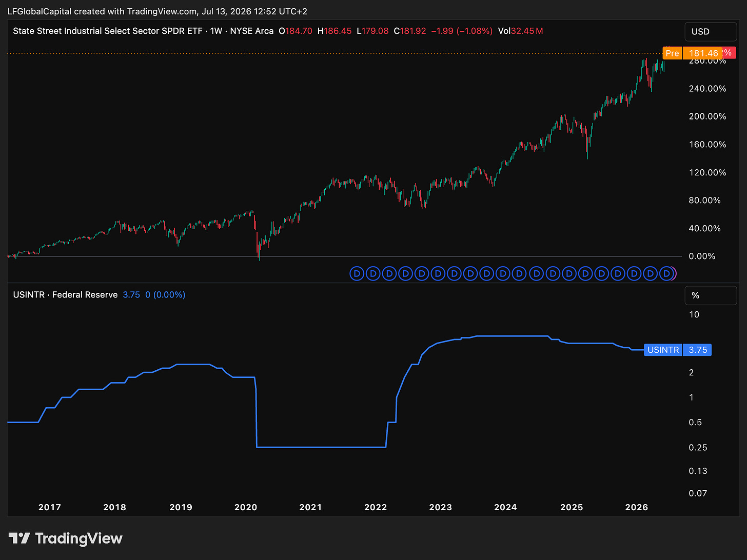The image size is (747, 560).
Task: Click the 2026 label on time axis
Action: point(637,507)
